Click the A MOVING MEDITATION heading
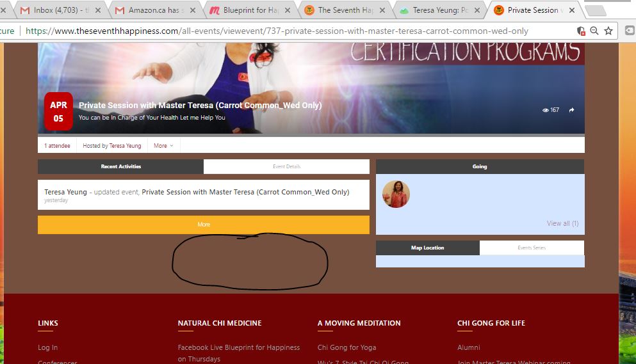 [x=359, y=323]
